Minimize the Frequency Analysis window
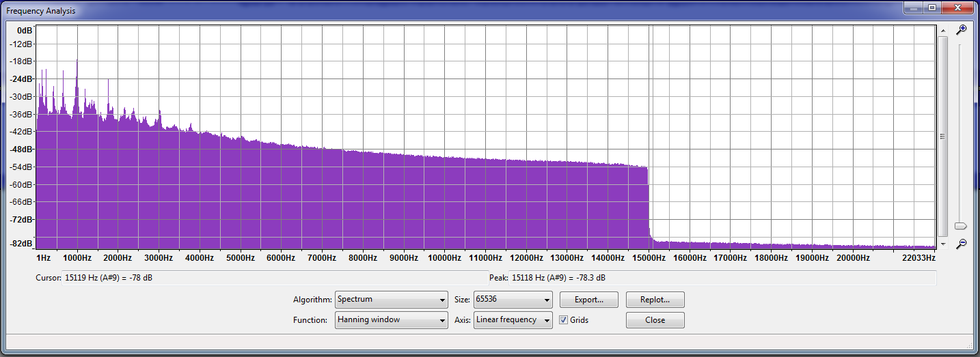Viewport: 980px width, 357px height. [x=912, y=8]
